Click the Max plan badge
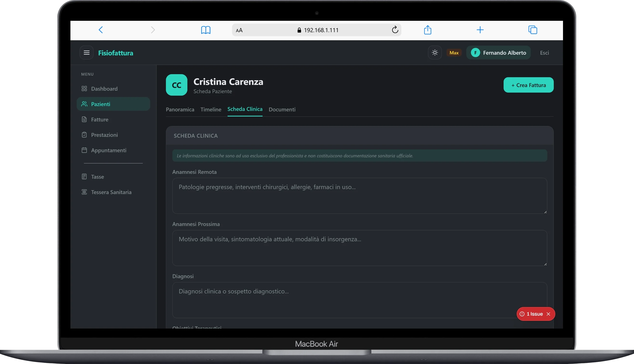Viewport: 634px width, 364px height. pyautogui.click(x=454, y=52)
